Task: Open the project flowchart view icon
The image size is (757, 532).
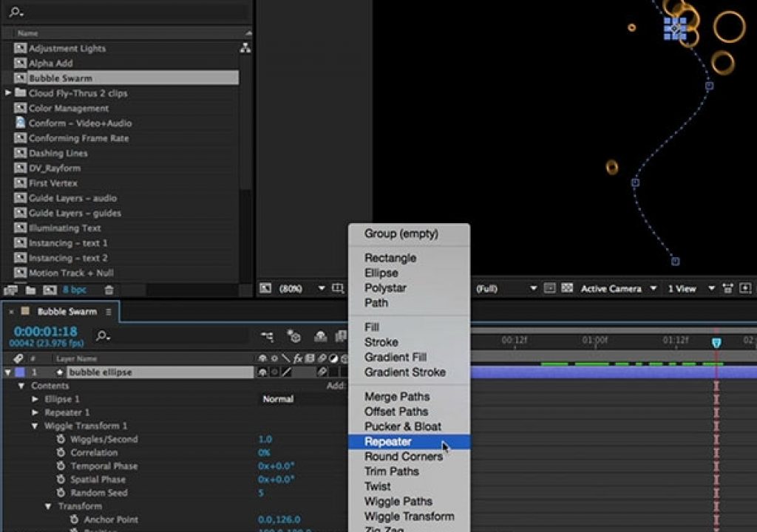Action: point(245,48)
